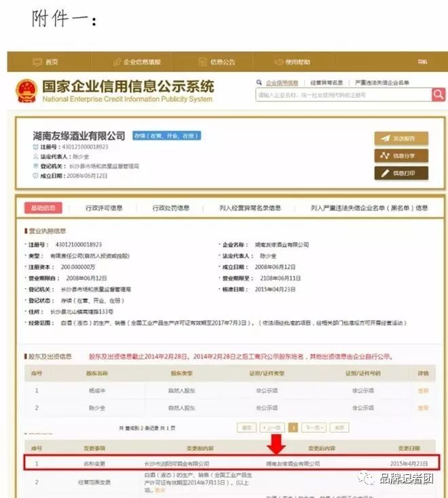
Task: Open details link for shareholder row 1
Action: (x=424, y=391)
